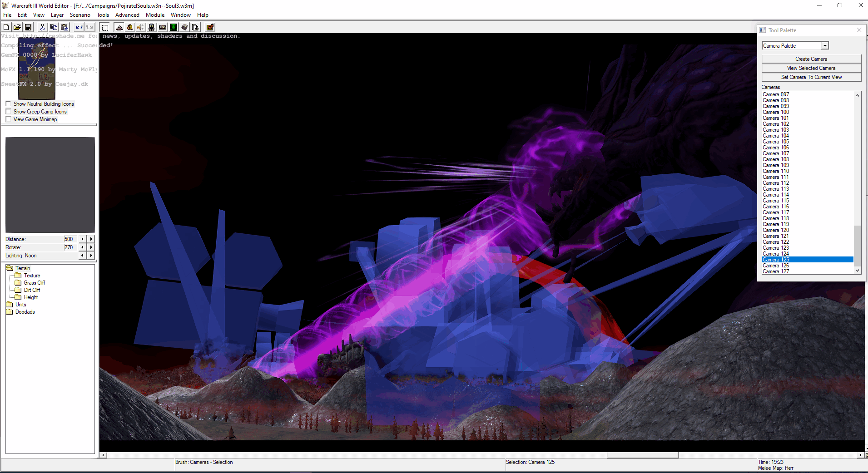Image resolution: width=868 pixels, height=473 pixels.
Task: Enable Show Creep Camp Icons checkbox
Action: click(x=8, y=112)
